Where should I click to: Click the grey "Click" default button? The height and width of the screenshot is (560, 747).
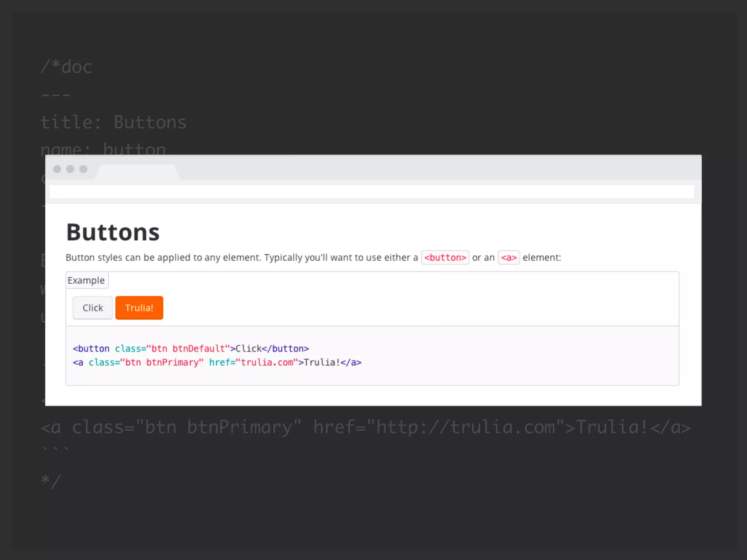93,308
